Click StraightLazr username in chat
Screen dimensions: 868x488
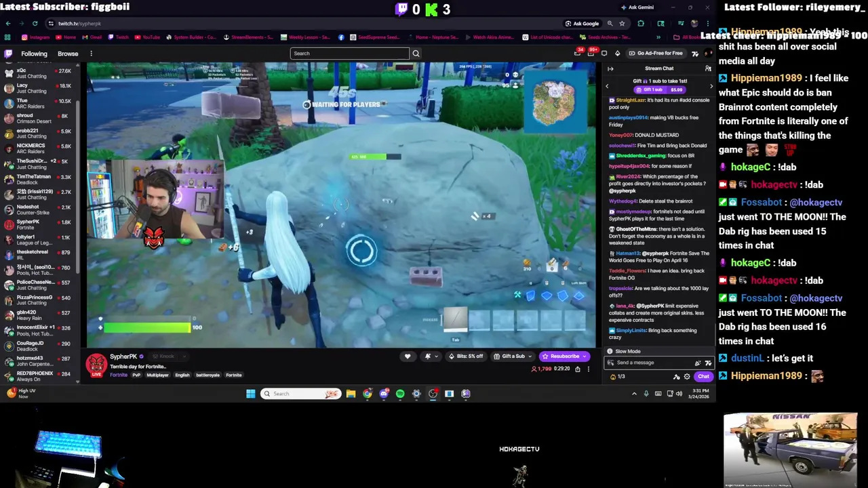click(631, 100)
